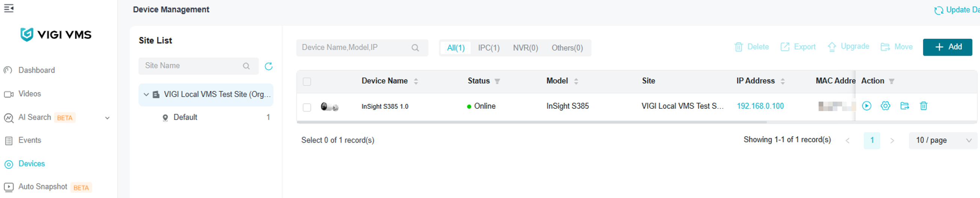Click the Upgrade button
This screenshot has height=198, width=980.
coord(848,47)
